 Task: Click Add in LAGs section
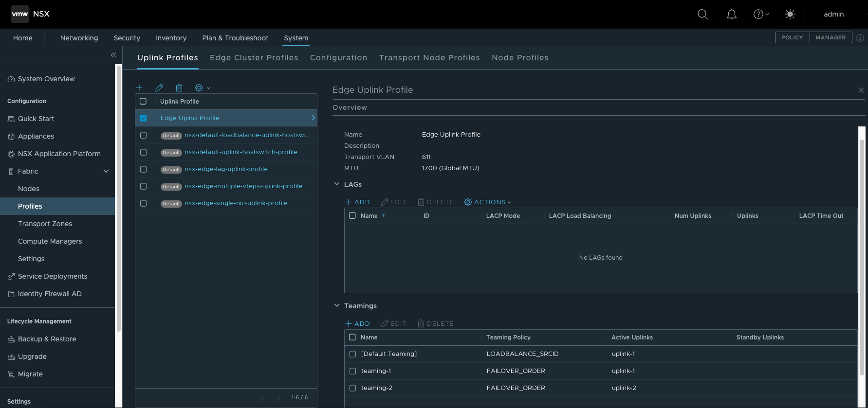coord(357,202)
